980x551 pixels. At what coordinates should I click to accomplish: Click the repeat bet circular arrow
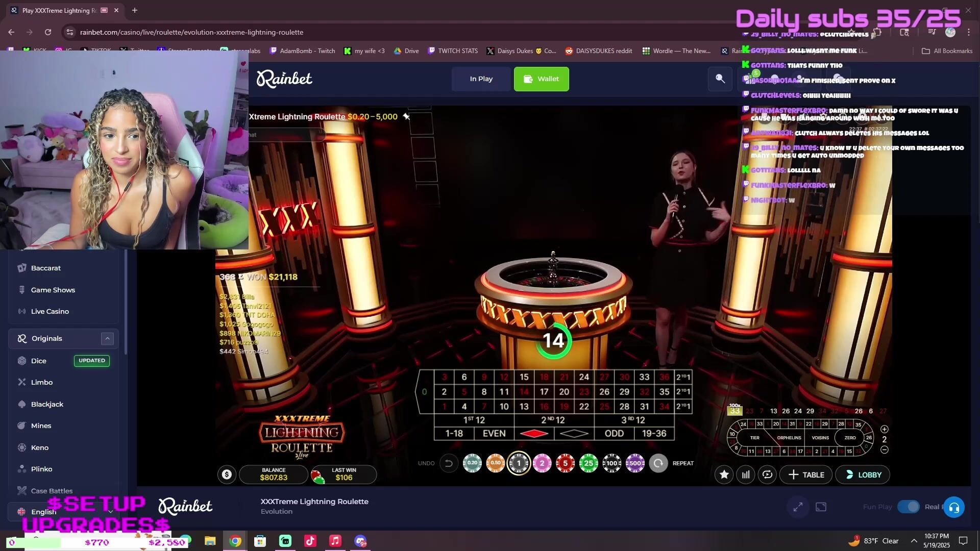658,463
